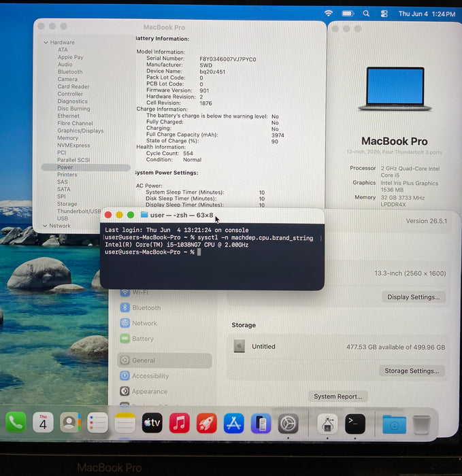This screenshot has height=476, width=462.
Task: Click the MacBook Pro laptop image in About
Action: (x=395, y=88)
